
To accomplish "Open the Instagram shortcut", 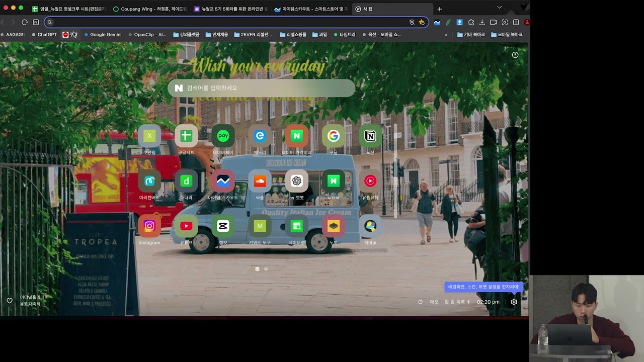I will click(149, 226).
